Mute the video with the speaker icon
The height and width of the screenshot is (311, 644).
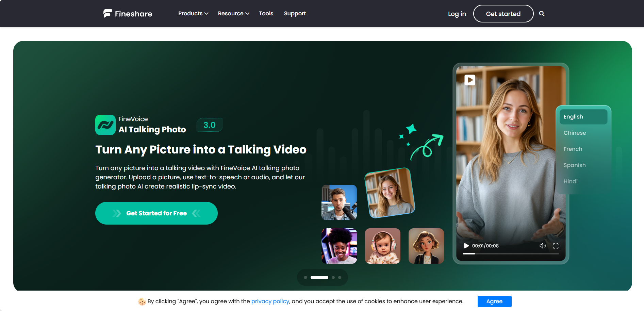point(543,246)
